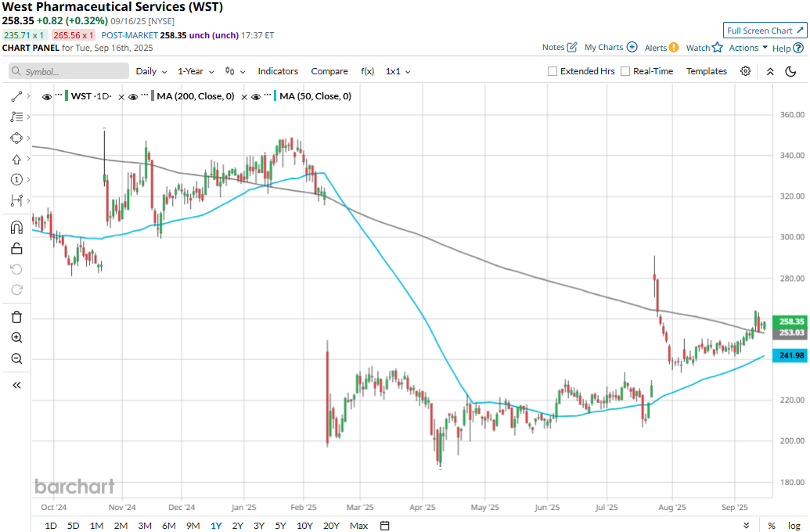The width and height of the screenshot is (810, 532).
Task: Open the Compare menu
Action: pyautogui.click(x=329, y=71)
